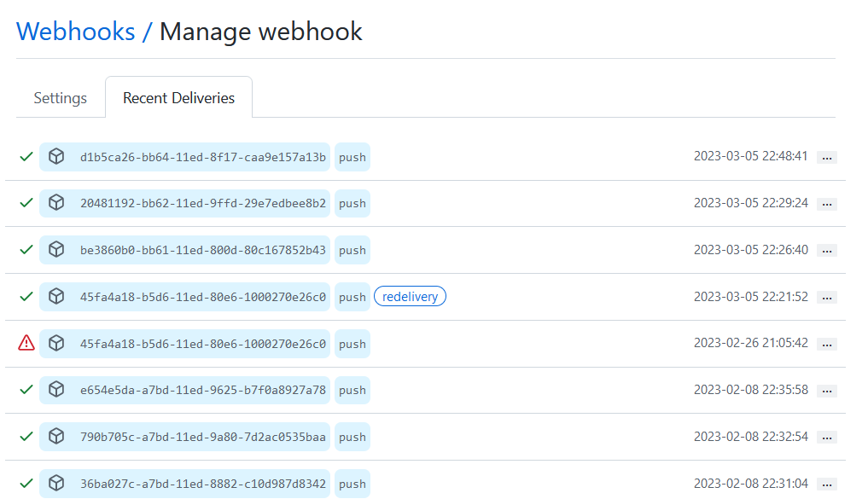
Task: Open delivery d1b5ca26-bb64-11ed-8f17-caa9e157a13b
Action: [x=202, y=157]
